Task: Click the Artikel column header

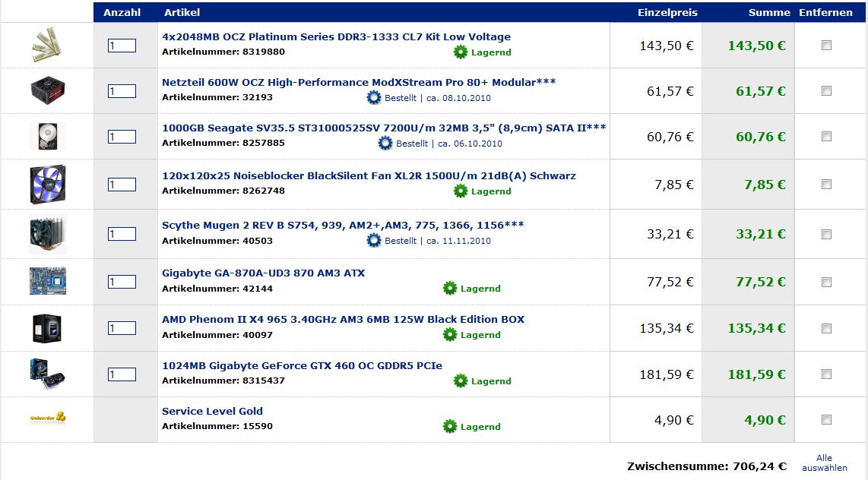Action: pos(182,12)
